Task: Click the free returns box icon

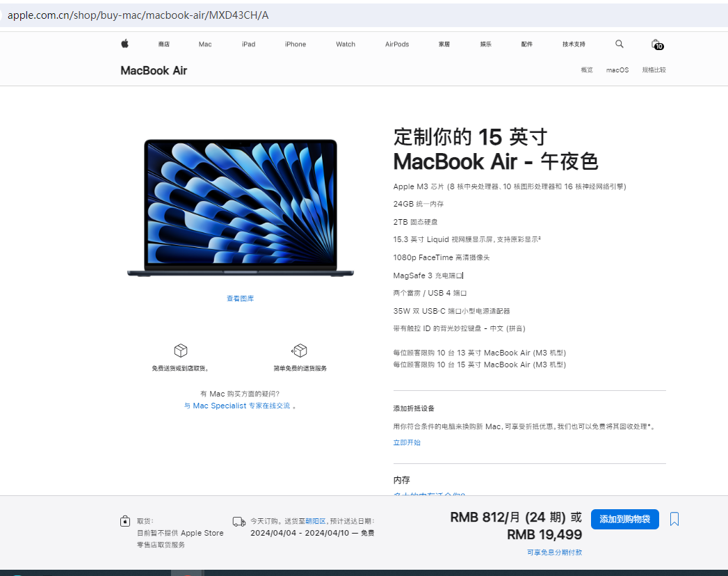Action: coord(300,350)
